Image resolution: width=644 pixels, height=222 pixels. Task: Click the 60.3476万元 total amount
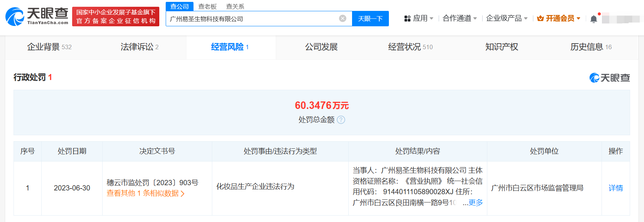[322, 106]
